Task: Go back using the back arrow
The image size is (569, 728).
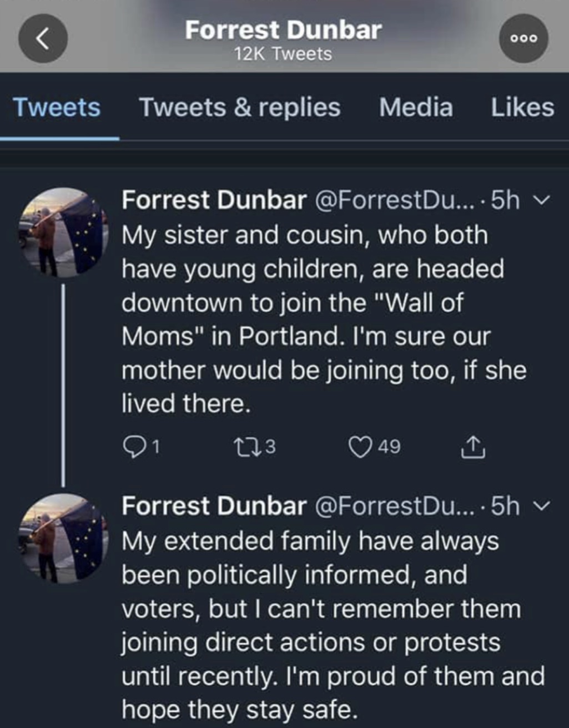Action: pyautogui.click(x=43, y=37)
